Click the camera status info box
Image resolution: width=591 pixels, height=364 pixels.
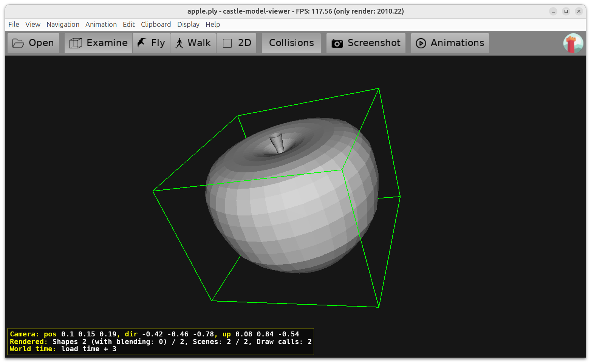(161, 342)
